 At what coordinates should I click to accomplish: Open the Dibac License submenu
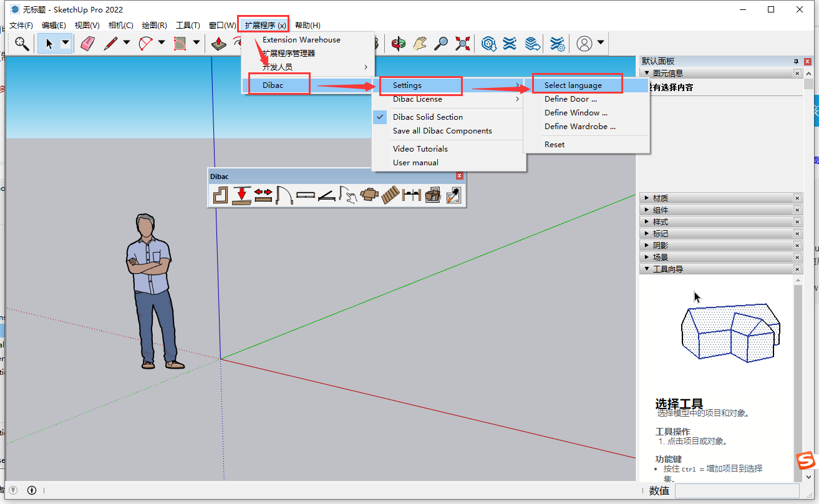(417, 99)
